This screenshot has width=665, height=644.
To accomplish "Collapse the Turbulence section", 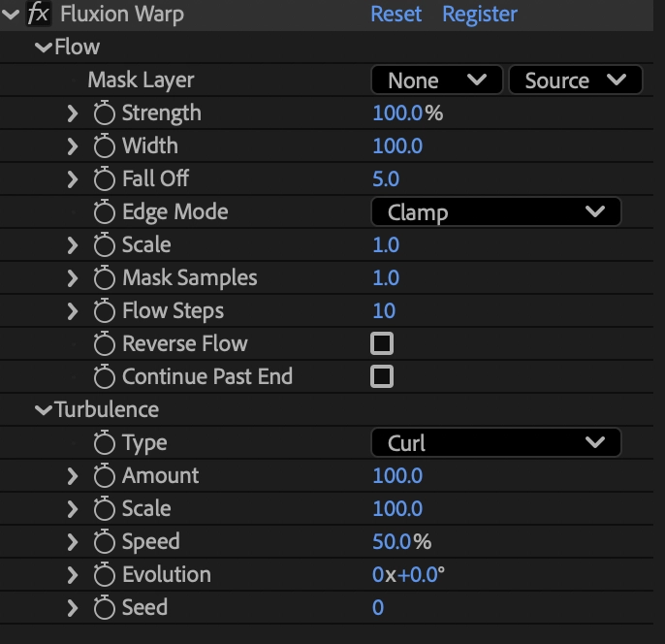I will tap(43, 410).
